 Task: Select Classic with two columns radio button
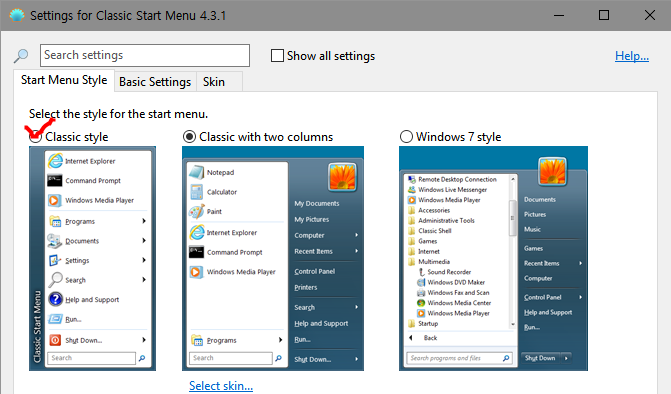coord(189,136)
